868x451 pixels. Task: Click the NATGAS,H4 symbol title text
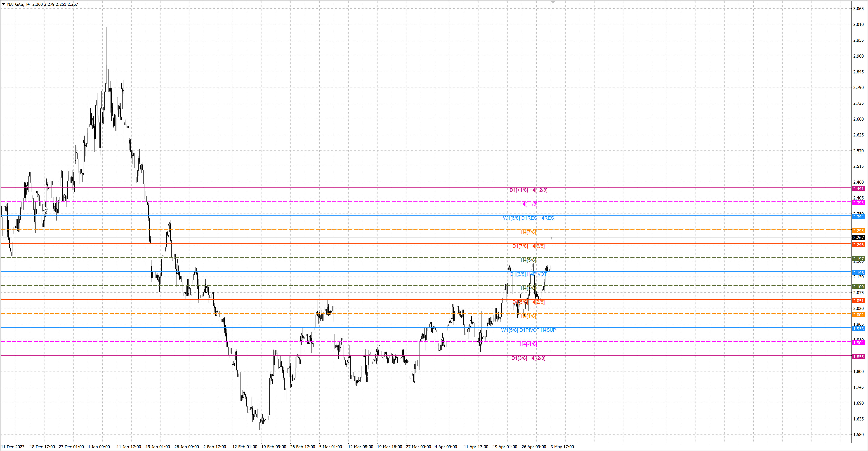(18, 4)
